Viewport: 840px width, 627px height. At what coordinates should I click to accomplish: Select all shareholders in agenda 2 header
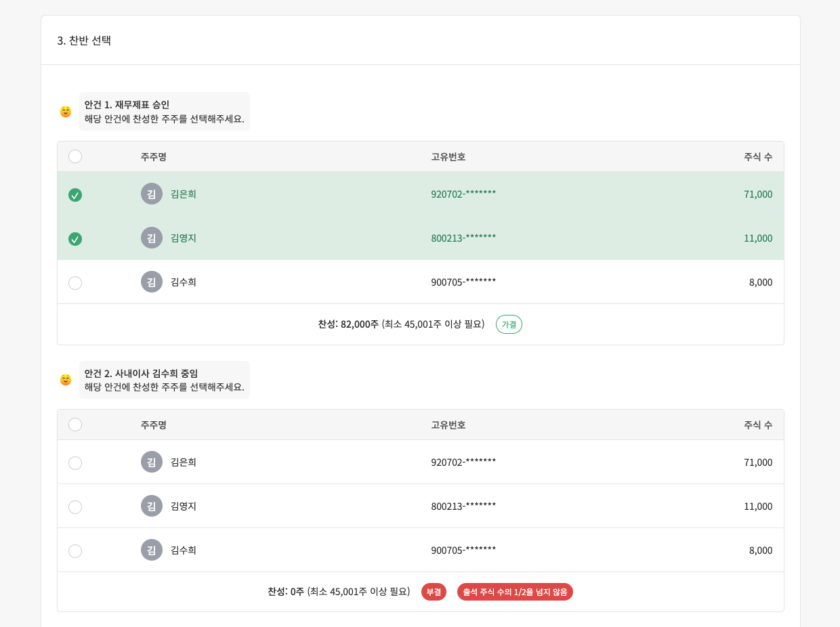75,425
